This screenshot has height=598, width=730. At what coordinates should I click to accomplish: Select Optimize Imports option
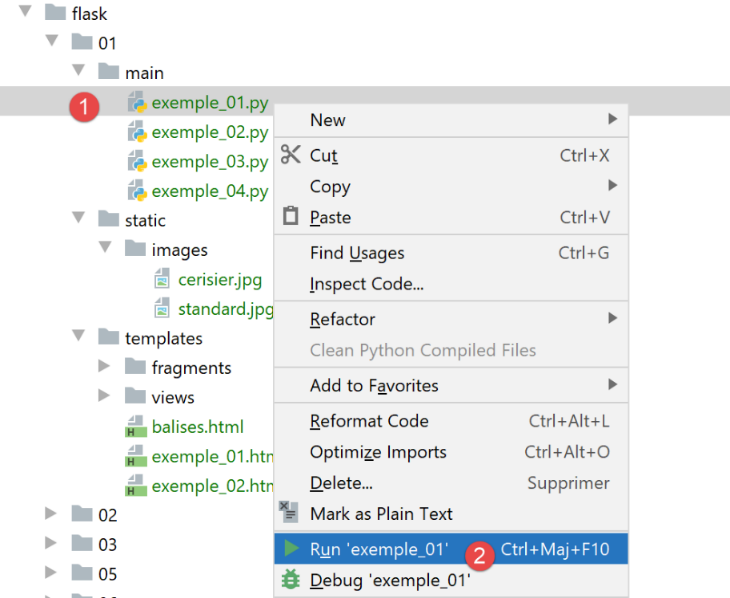[378, 452]
